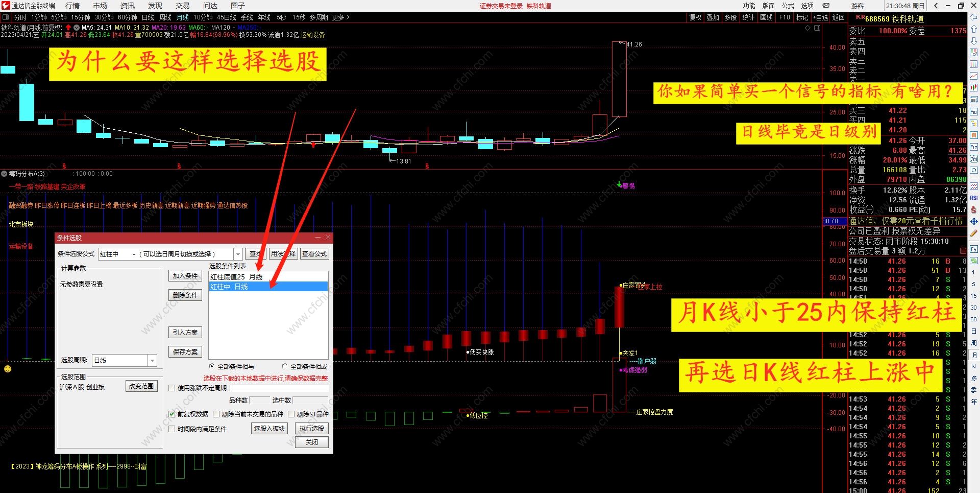The image size is (980, 493).
Task: Click the message envelope icon in title bar
Action: [x=826, y=6]
